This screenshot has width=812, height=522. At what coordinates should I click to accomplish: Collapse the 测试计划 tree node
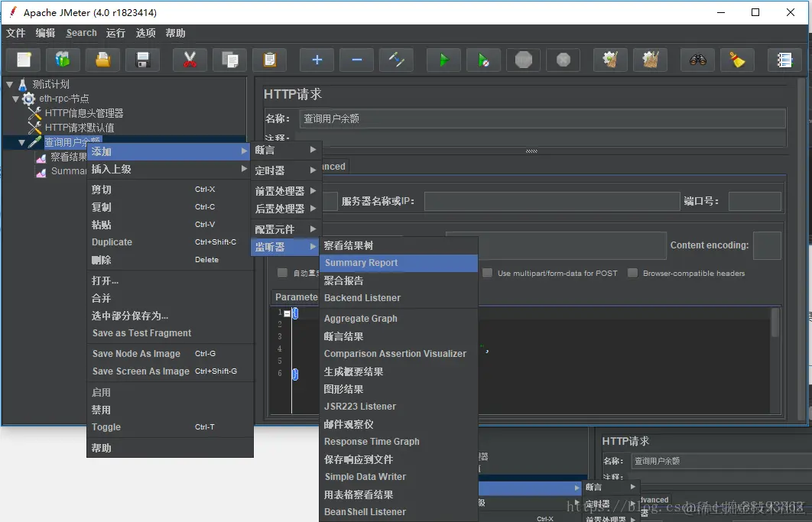tap(9, 84)
